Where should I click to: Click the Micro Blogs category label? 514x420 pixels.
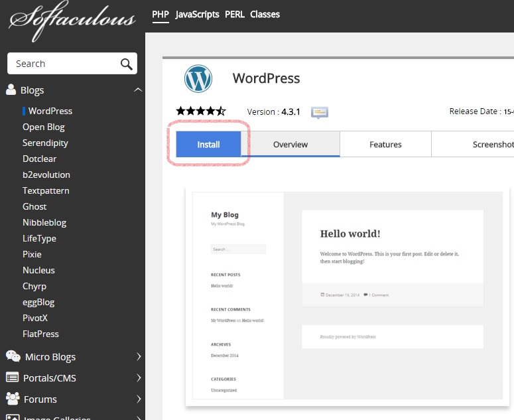point(50,357)
